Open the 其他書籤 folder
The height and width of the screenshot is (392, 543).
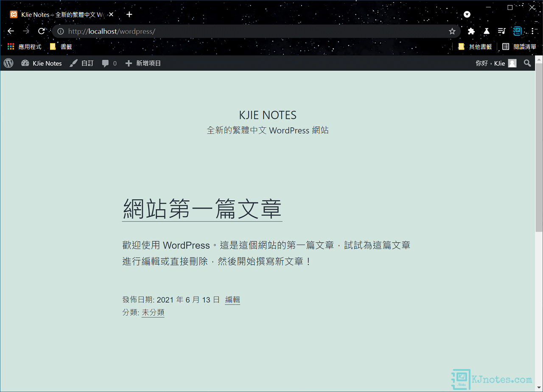tap(475, 47)
